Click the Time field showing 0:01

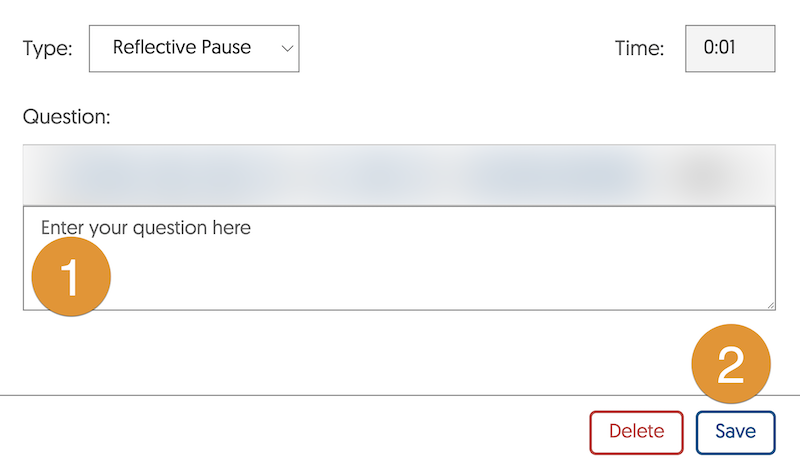[729, 47]
